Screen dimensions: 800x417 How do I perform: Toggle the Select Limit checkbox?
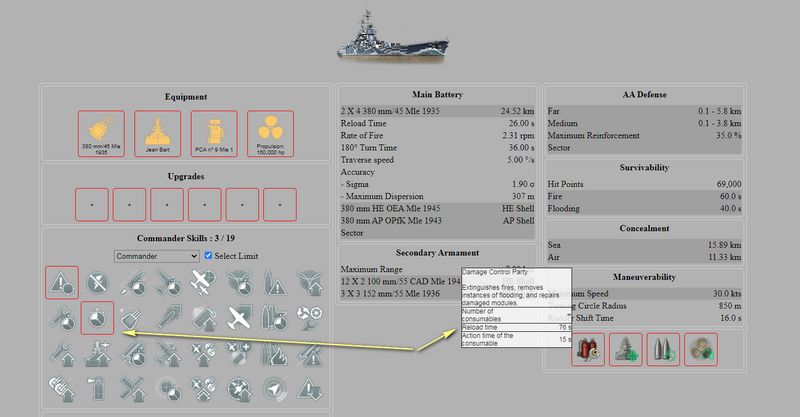[x=208, y=256]
